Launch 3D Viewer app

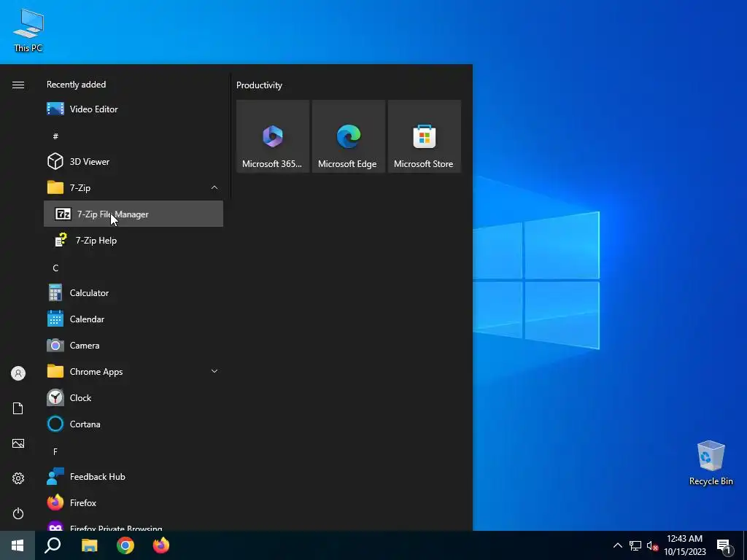(133, 161)
